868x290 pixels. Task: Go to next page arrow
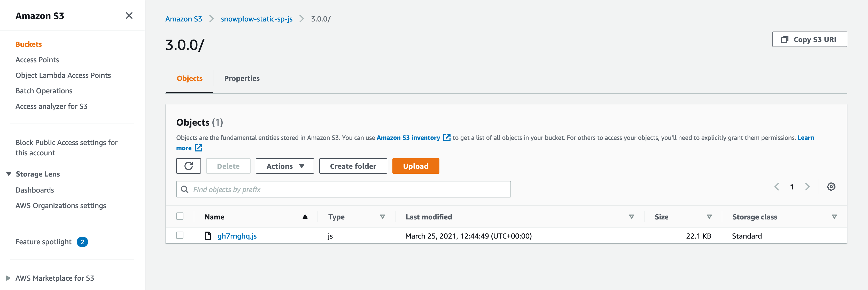click(807, 187)
